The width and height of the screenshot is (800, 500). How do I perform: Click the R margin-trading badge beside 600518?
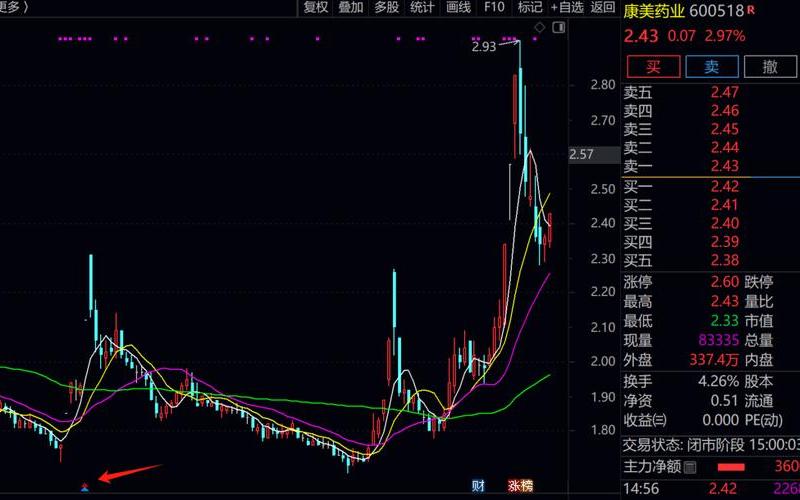point(751,9)
